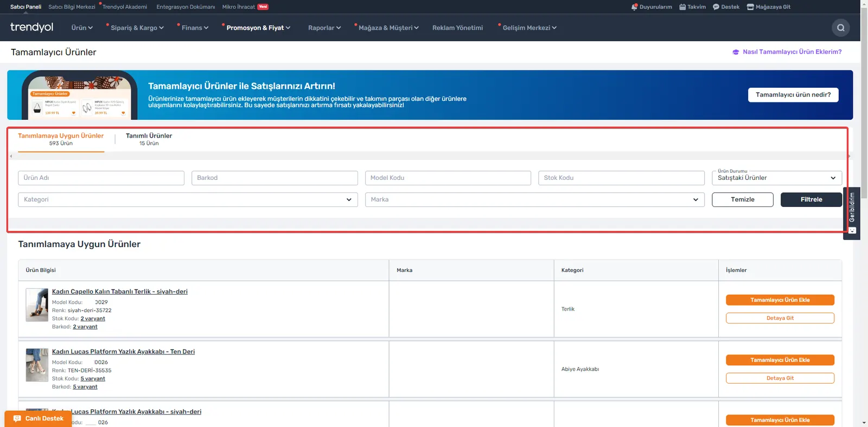Image resolution: width=868 pixels, height=427 pixels.
Task: Expand Sipariş & Kargo menu
Action: (137, 28)
